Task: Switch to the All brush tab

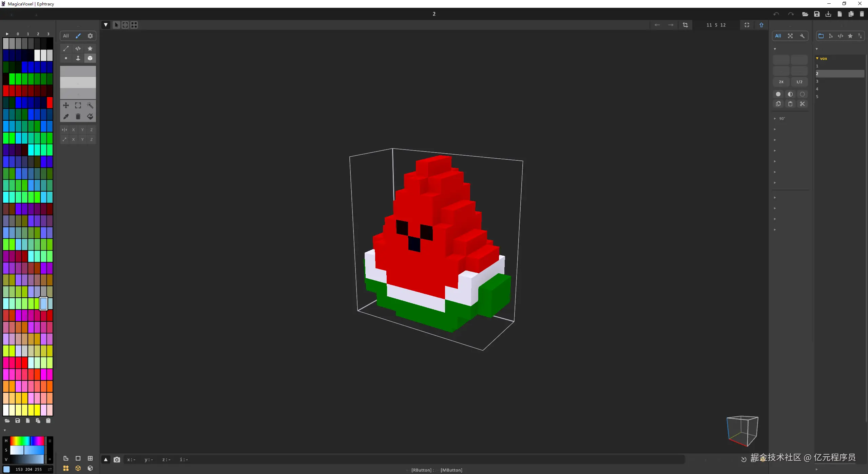Action: (66, 36)
